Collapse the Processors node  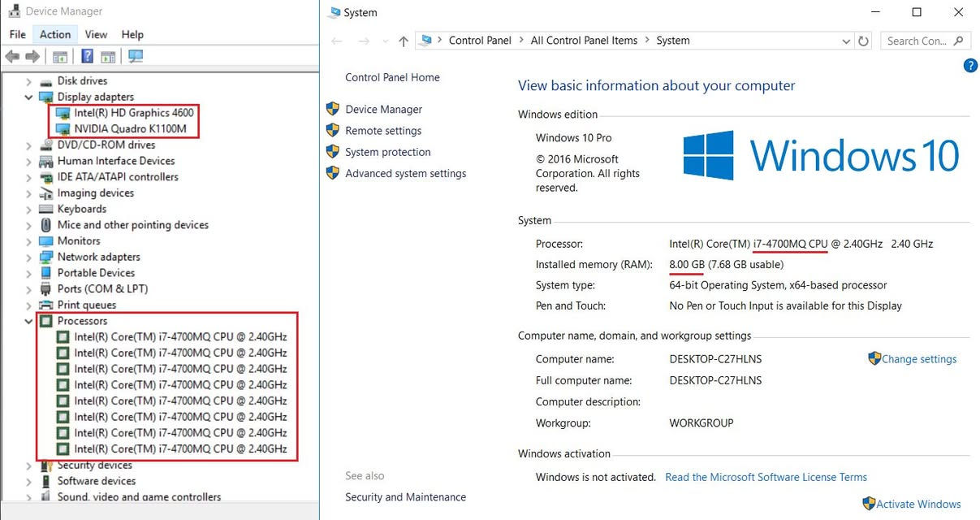click(29, 321)
